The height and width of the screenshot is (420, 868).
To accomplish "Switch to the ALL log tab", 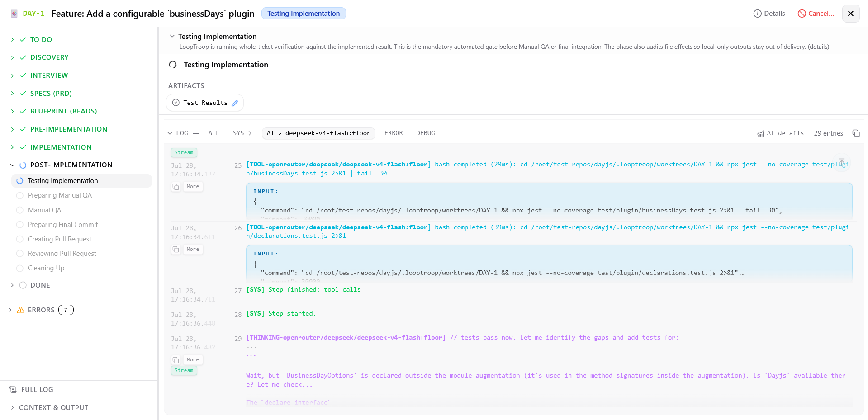I will [213, 133].
